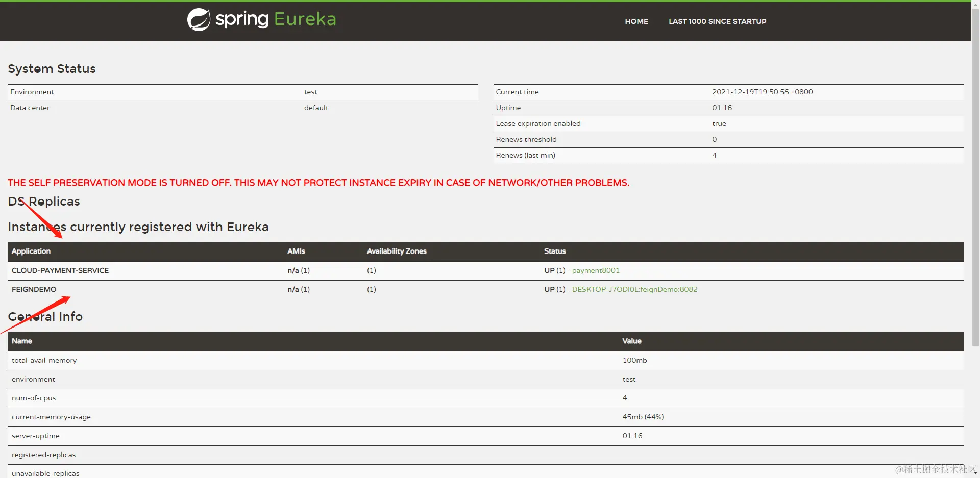Screen dimensions: 980x478
Task: Click the self preservation mode warning text
Action: coord(318,183)
